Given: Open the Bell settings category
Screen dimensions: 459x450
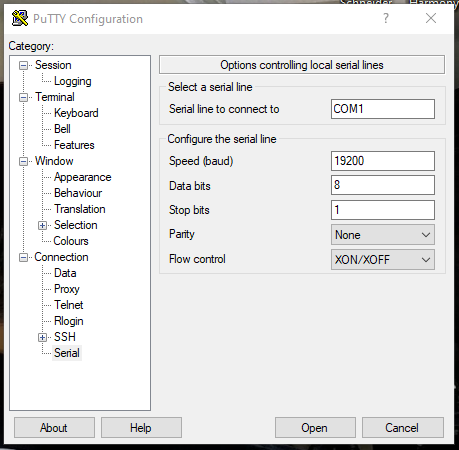Looking at the screenshot, I should 62,129.
